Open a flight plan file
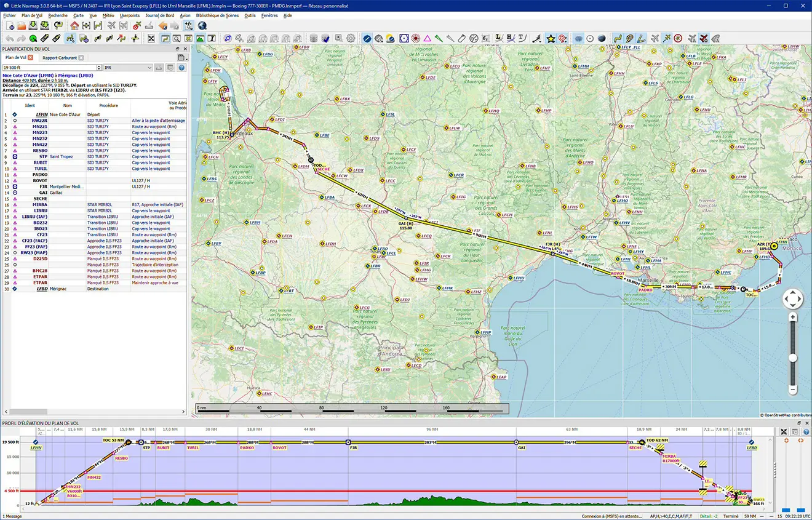Image resolution: width=812 pixels, height=520 pixels. 22,25
